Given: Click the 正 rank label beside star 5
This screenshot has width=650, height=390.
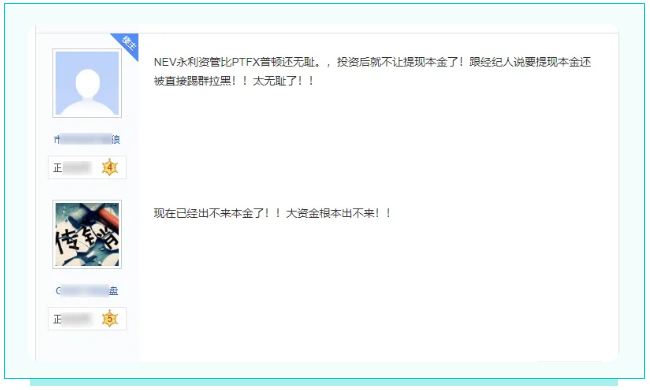Looking at the screenshot, I should pyautogui.click(x=58, y=319).
